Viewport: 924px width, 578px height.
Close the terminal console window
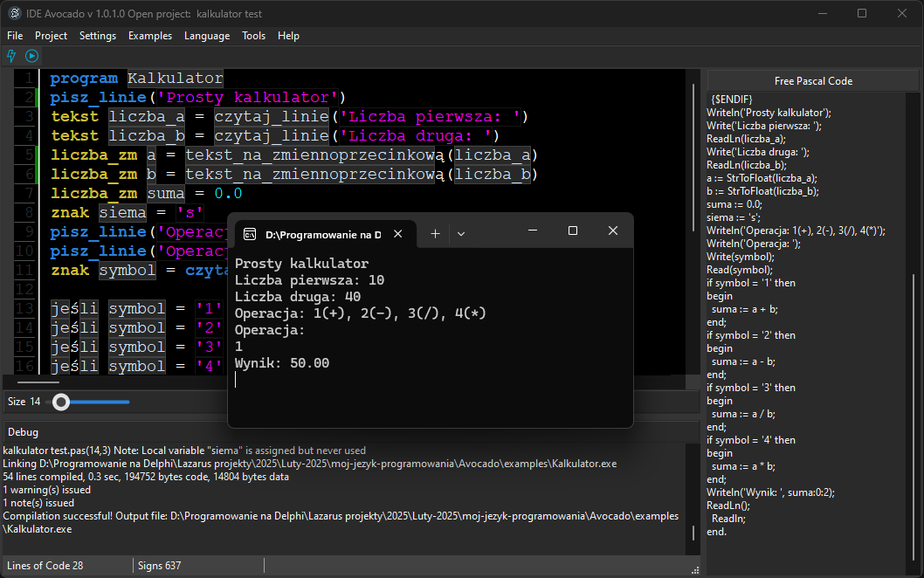coord(613,231)
